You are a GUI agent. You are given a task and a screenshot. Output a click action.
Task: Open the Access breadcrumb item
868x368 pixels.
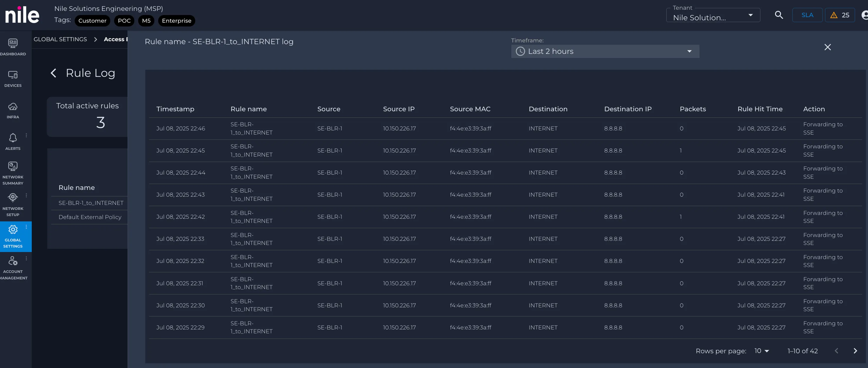[x=116, y=39]
